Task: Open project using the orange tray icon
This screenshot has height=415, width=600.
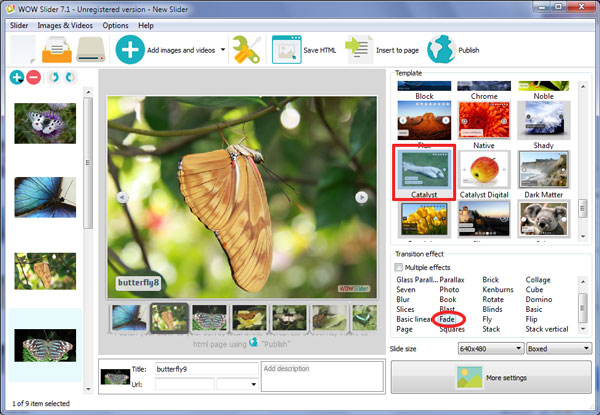Action: point(57,50)
